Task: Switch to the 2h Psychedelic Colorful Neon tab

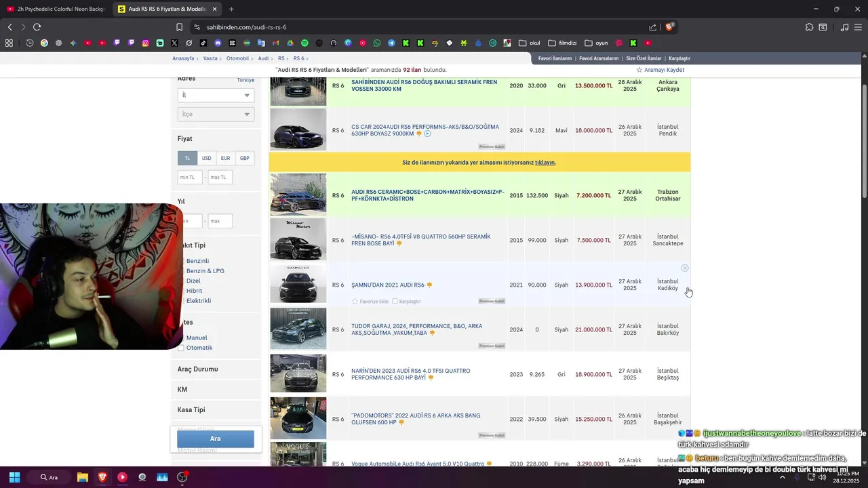Action: tap(56, 9)
